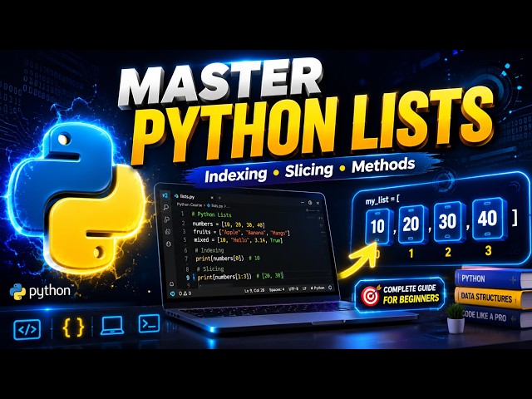The width and height of the screenshot is (532, 399).
Task: Open the Accounts icon near the sidebar bottom
Action: (172, 283)
